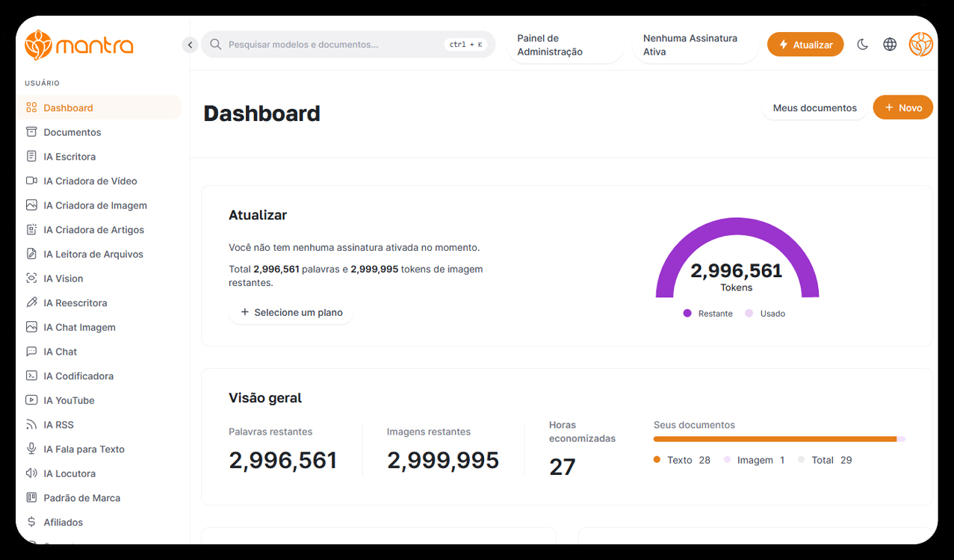Click the orange Novo button
Image resolution: width=954 pixels, height=560 pixels.
902,108
